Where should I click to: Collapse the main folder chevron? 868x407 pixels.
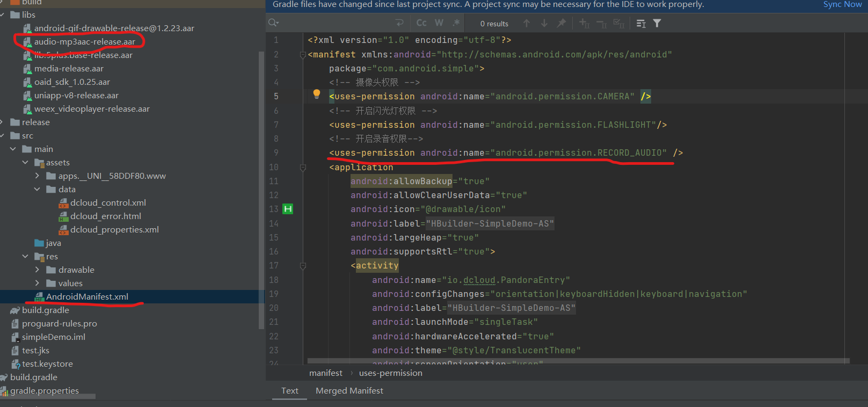pos(13,149)
